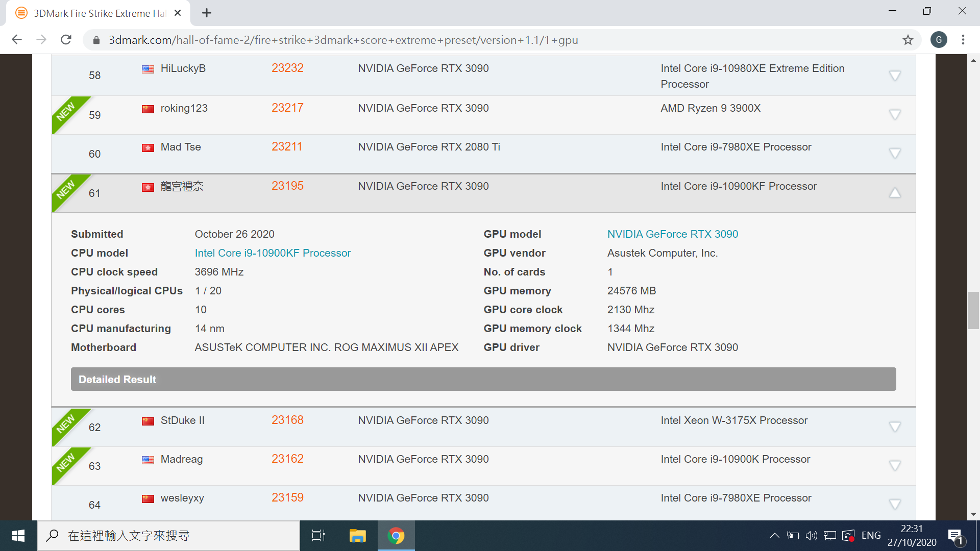This screenshot has height=551, width=980.
Task: Open File Explorer from the taskbar
Action: pyautogui.click(x=357, y=536)
